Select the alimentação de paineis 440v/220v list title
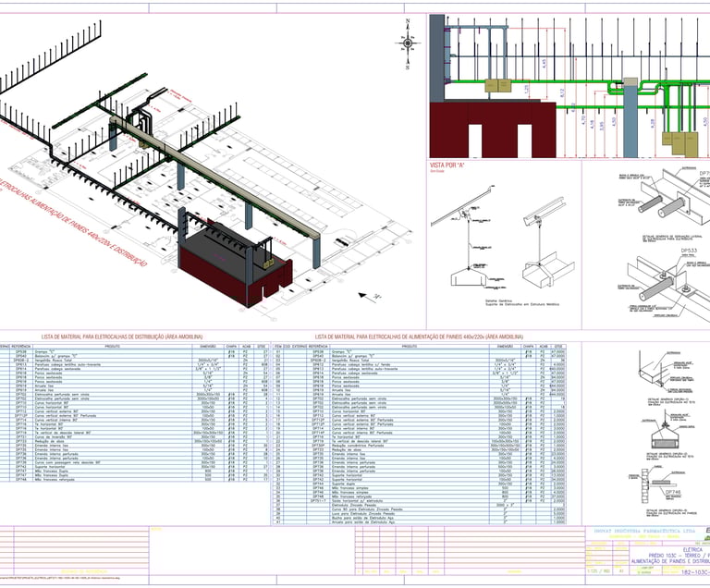Viewport: 710px width, 588px height. point(419,337)
